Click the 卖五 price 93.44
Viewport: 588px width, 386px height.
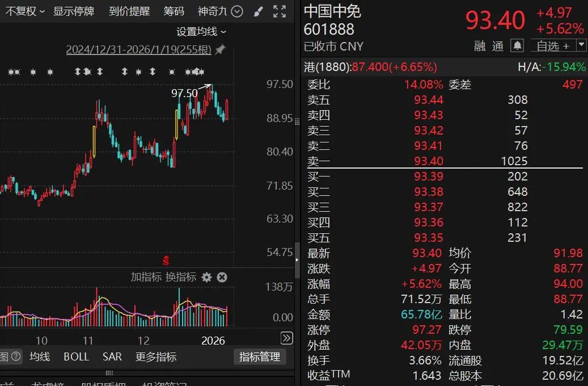[x=428, y=100]
